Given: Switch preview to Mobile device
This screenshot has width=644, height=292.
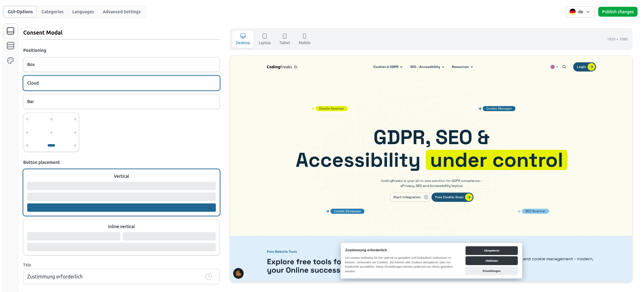Looking at the screenshot, I should tap(304, 39).
